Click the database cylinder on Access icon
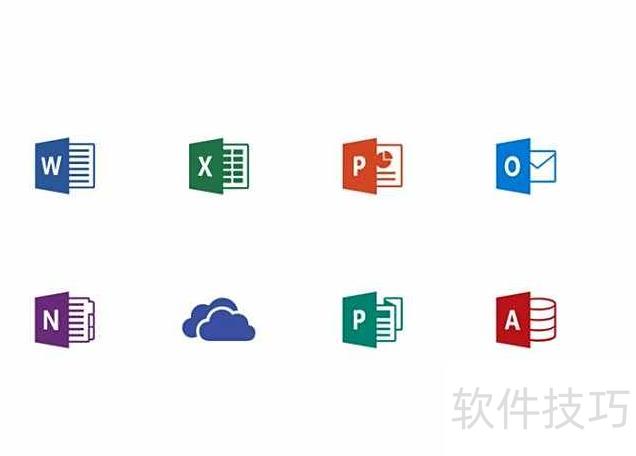The width and height of the screenshot is (636, 456). tap(543, 320)
